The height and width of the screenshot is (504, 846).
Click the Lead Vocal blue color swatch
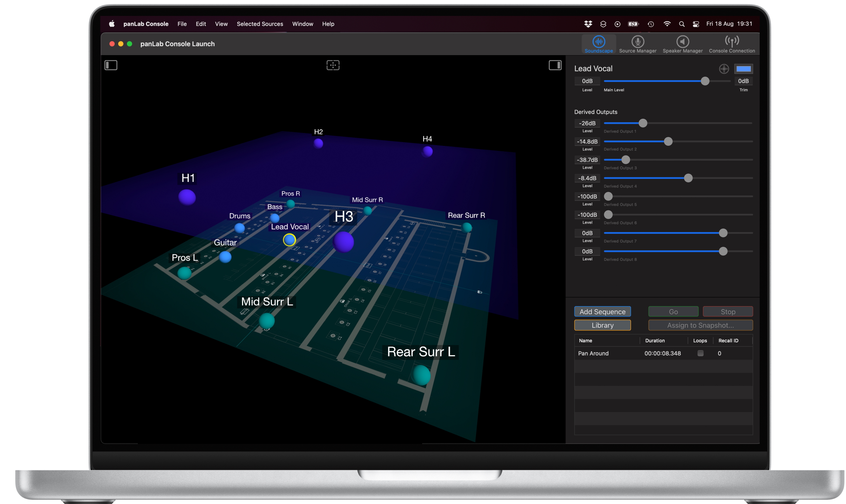tap(743, 69)
